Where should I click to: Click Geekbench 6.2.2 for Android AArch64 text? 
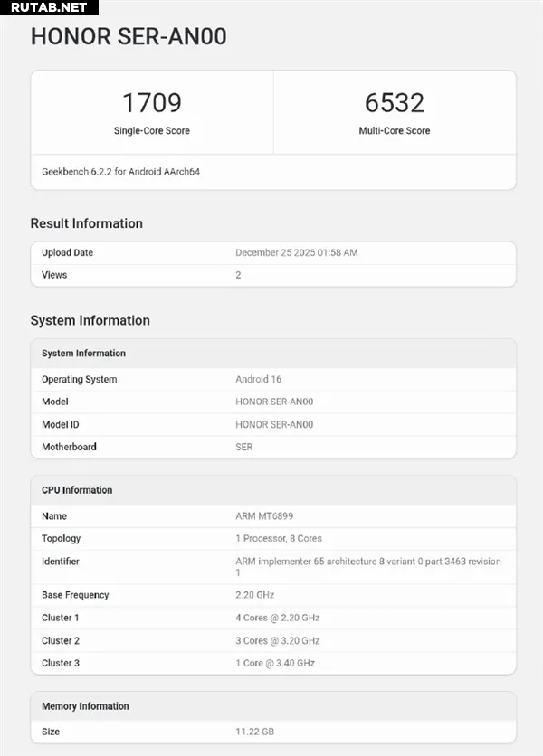(120, 172)
